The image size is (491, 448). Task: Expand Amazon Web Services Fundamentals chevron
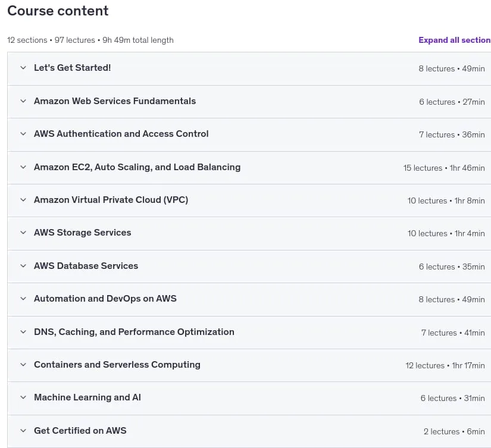click(23, 101)
